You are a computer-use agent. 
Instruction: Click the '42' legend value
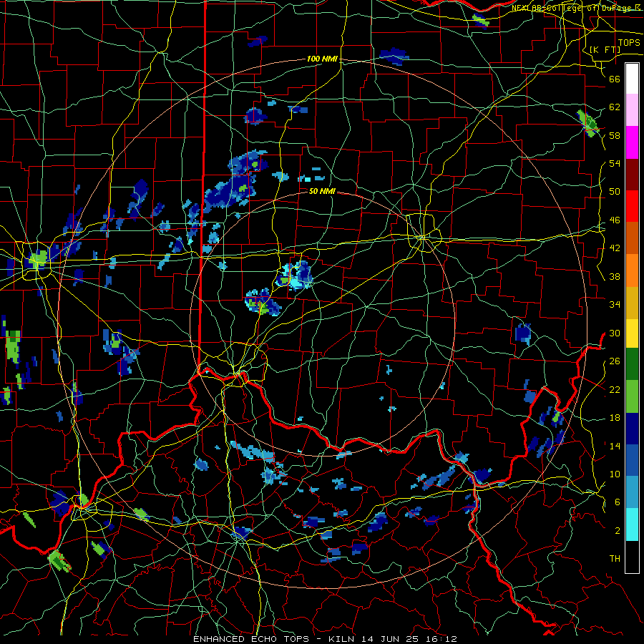(x=615, y=248)
